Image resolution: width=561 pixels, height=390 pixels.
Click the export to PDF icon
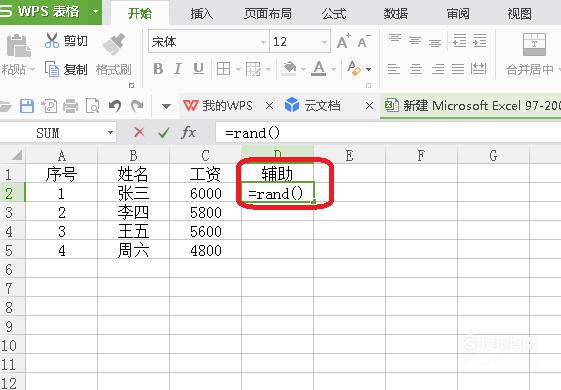[49, 106]
